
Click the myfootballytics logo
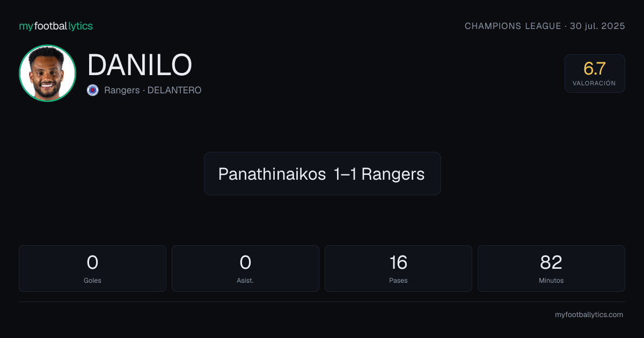click(56, 26)
